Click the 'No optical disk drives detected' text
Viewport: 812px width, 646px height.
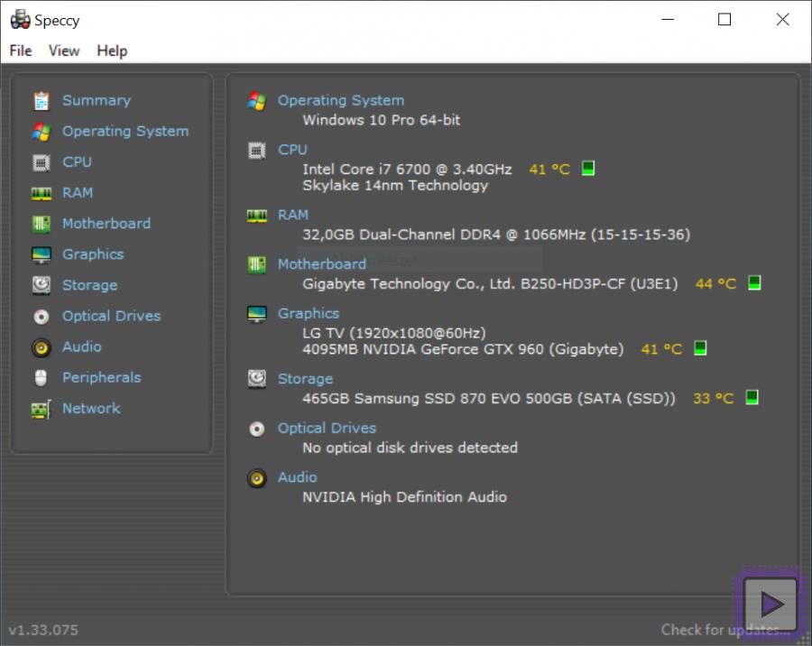411,448
